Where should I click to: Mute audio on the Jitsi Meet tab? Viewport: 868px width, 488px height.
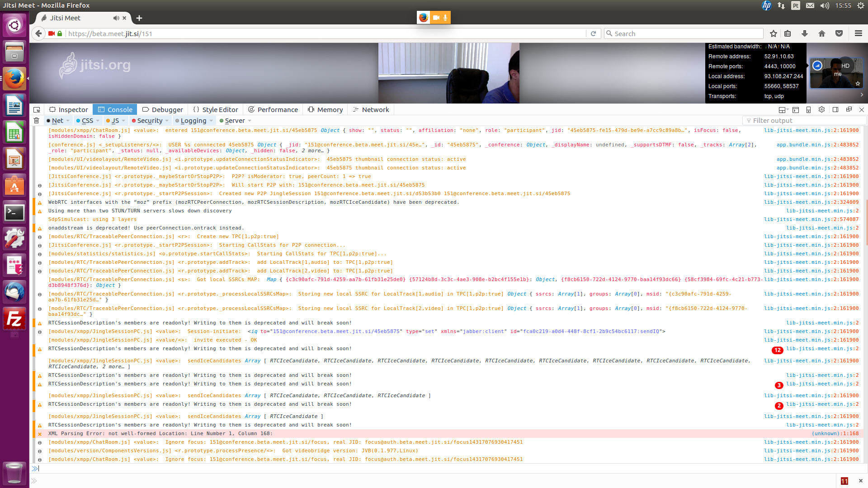(116, 18)
